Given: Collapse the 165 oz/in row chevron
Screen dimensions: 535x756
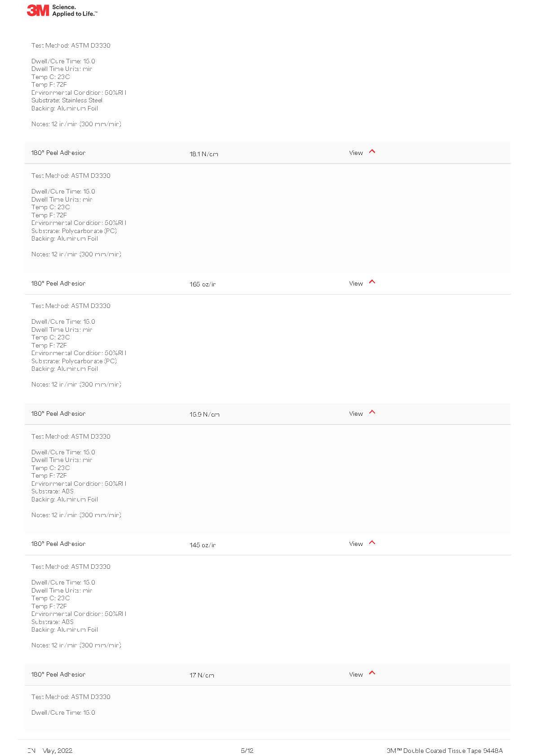Looking at the screenshot, I should tap(372, 282).
